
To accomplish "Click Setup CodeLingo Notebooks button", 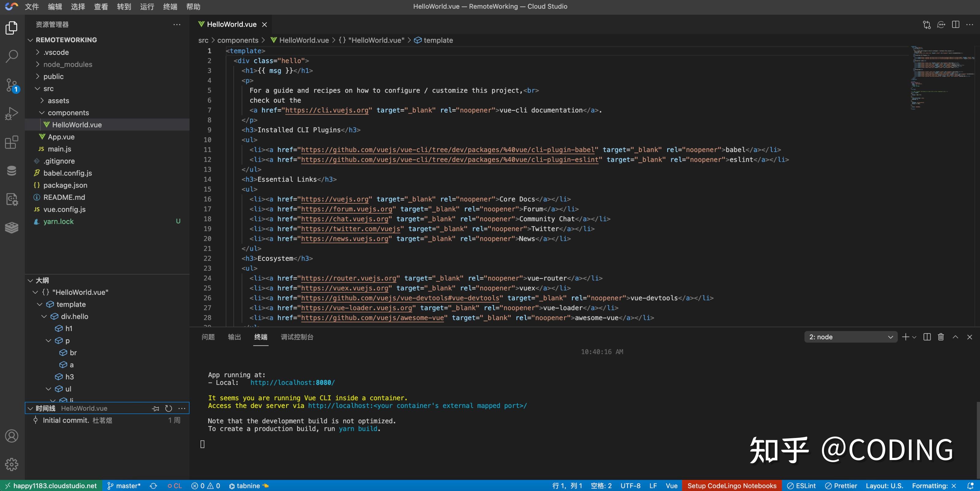I will tap(732, 486).
